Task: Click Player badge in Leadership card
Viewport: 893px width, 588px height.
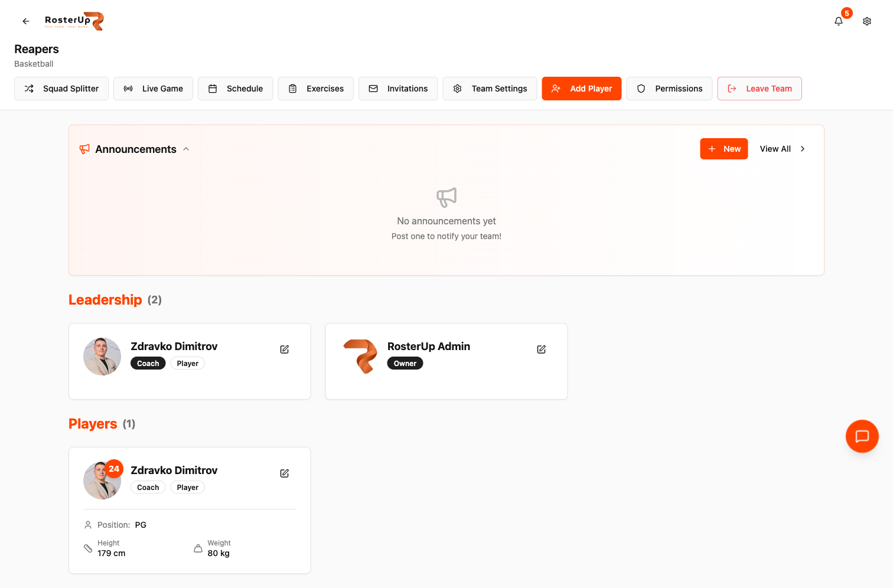Action: click(x=188, y=364)
